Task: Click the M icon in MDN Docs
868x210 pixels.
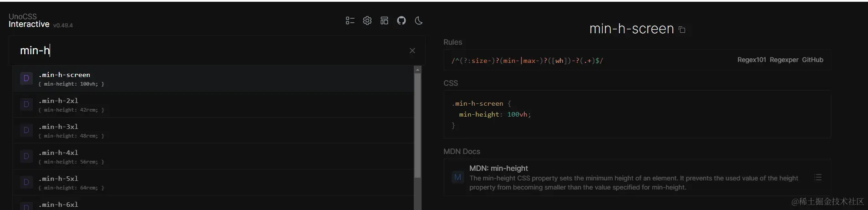Action: coord(457,177)
